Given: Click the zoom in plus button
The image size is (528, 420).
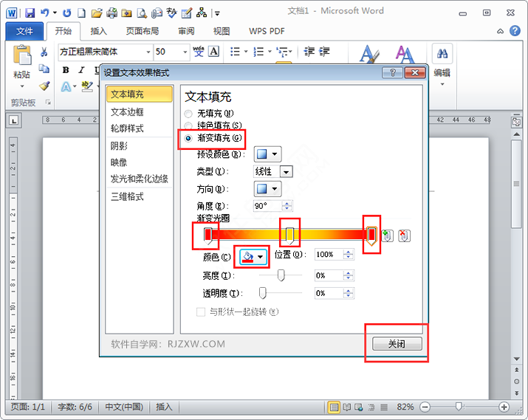Looking at the screenshot, I should [x=504, y=407].
